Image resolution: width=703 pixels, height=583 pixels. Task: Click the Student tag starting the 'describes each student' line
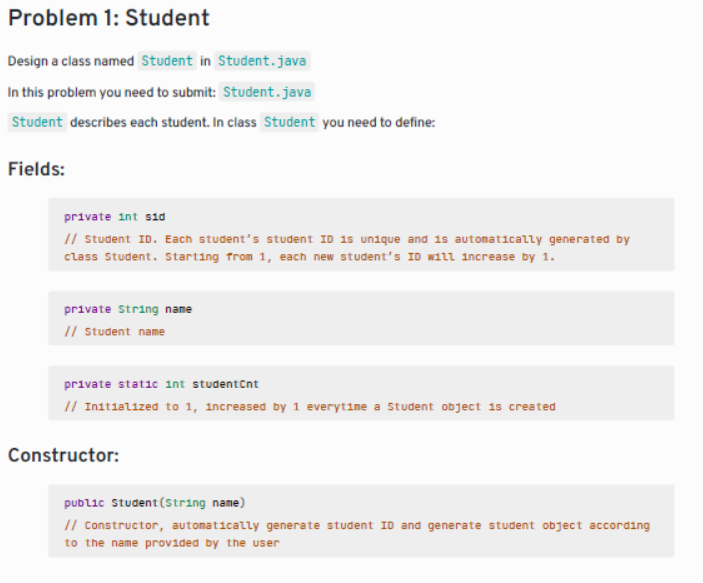pyautogui.click(x=37, y=122)
